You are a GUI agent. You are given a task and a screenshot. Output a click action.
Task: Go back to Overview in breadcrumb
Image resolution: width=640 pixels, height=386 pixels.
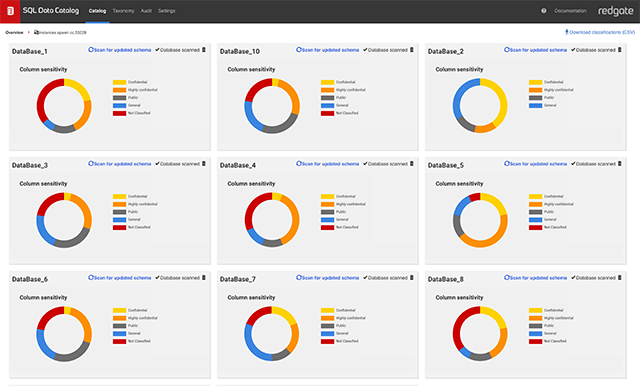[x=14, y=32]
